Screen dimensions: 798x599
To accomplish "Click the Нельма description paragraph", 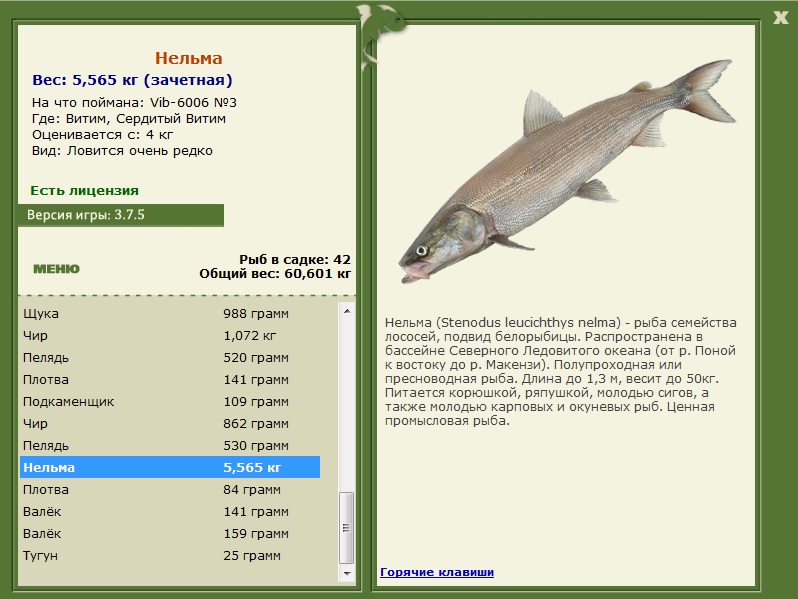I will 561,372.
